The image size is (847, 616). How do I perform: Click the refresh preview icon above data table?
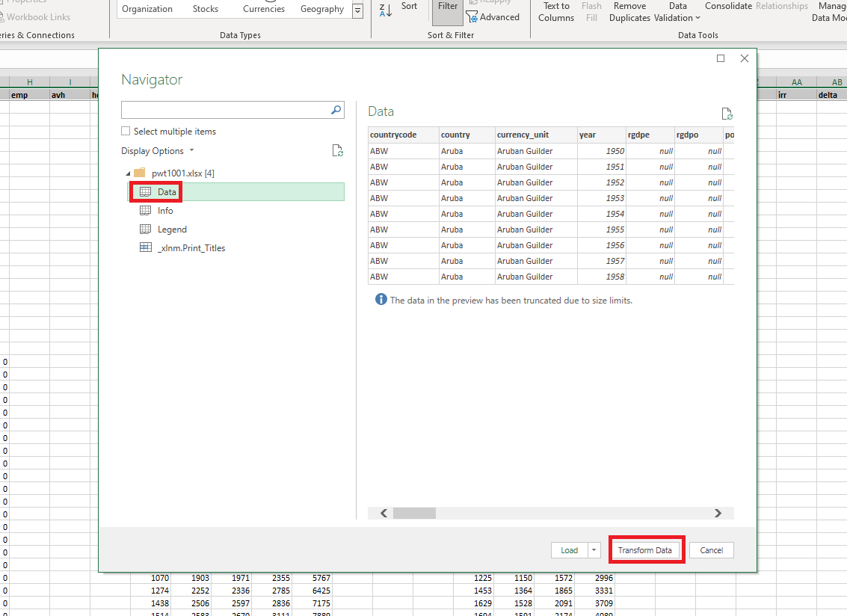[x=727, y=114]
